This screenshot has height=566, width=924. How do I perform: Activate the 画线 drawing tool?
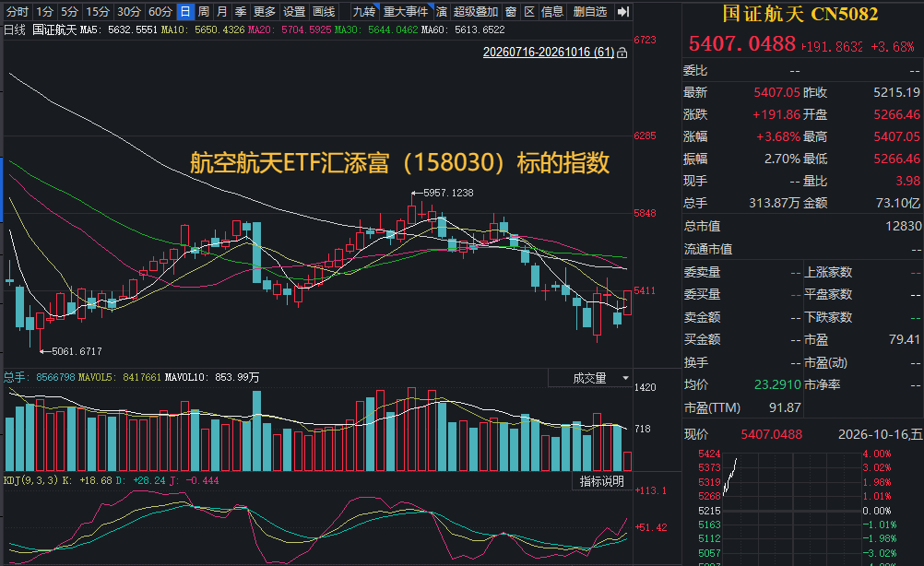[324, 12]
